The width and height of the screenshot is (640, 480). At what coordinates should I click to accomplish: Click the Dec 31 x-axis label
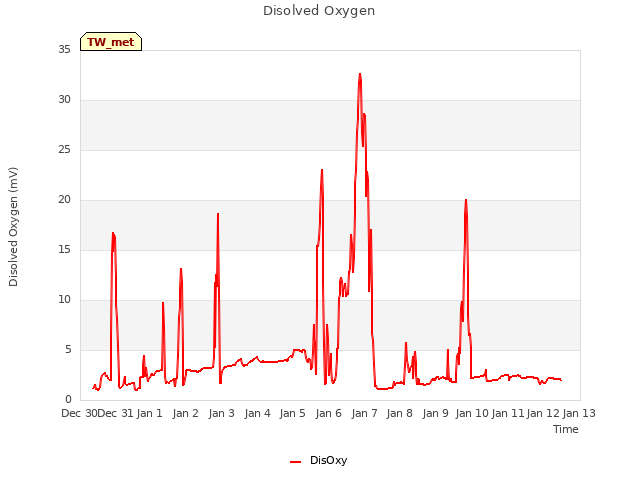[x=116, y=413]
